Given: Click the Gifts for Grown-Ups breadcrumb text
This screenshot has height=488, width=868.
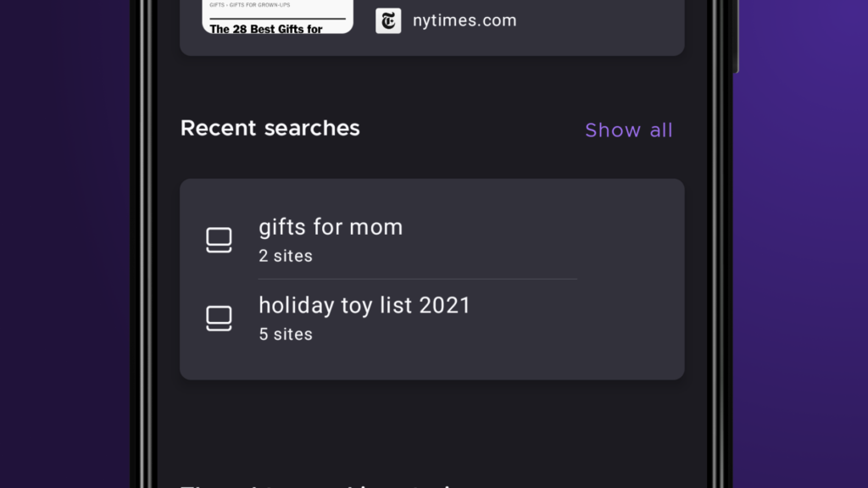Looking at the screenshot, I should coord(249,5).
